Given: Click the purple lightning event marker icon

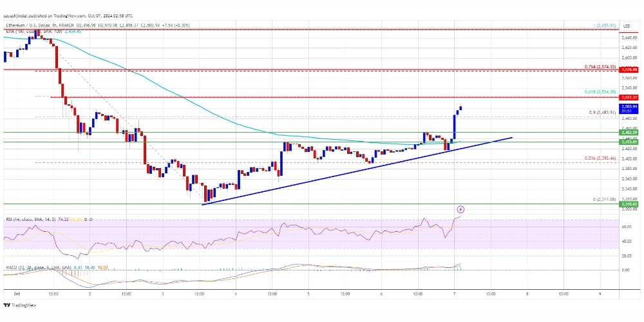Looking at the screenshot, I should point(460,209).
